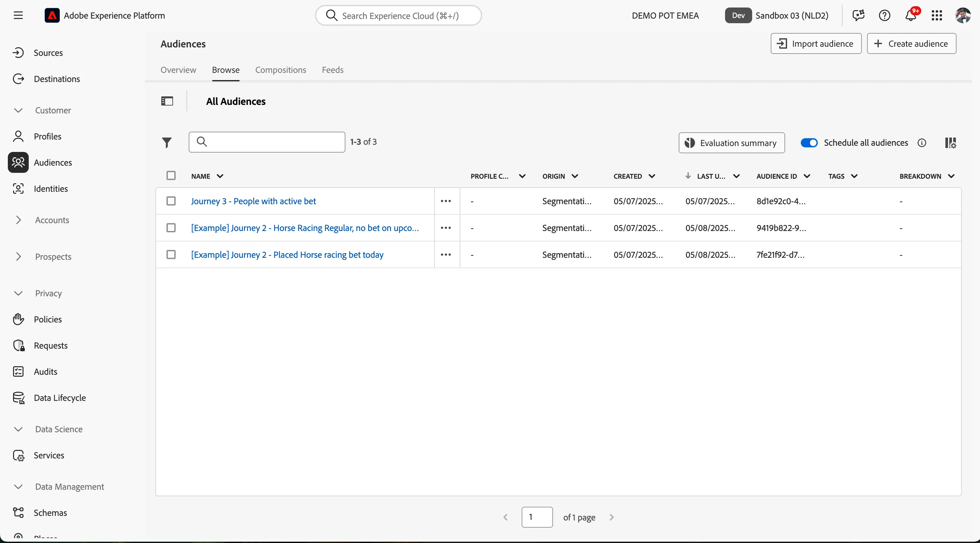Open more actions for Horse Racing Regular row
The height and width of the screenshot is (543, 980).
point(446,228)
